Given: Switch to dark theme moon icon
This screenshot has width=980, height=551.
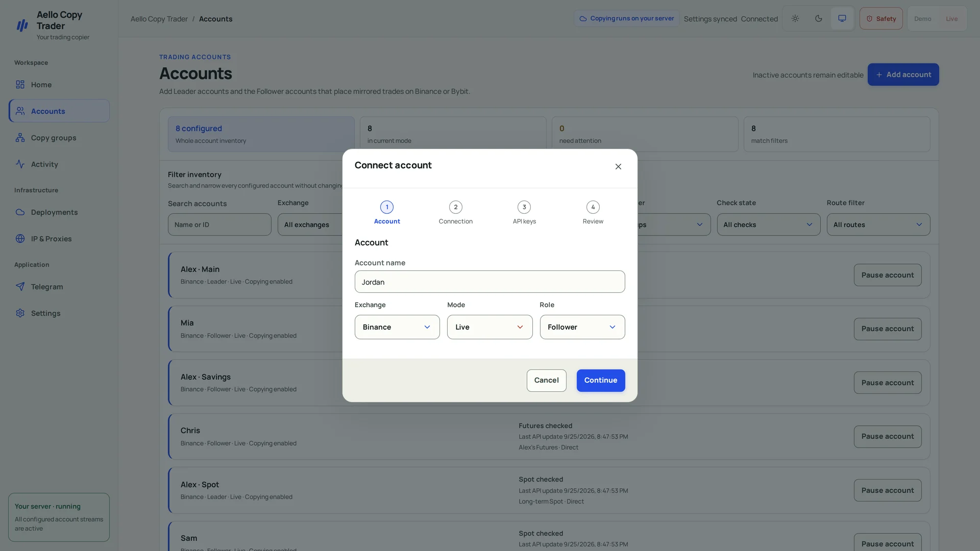Looking at the screenshot, I should point(819,19).
